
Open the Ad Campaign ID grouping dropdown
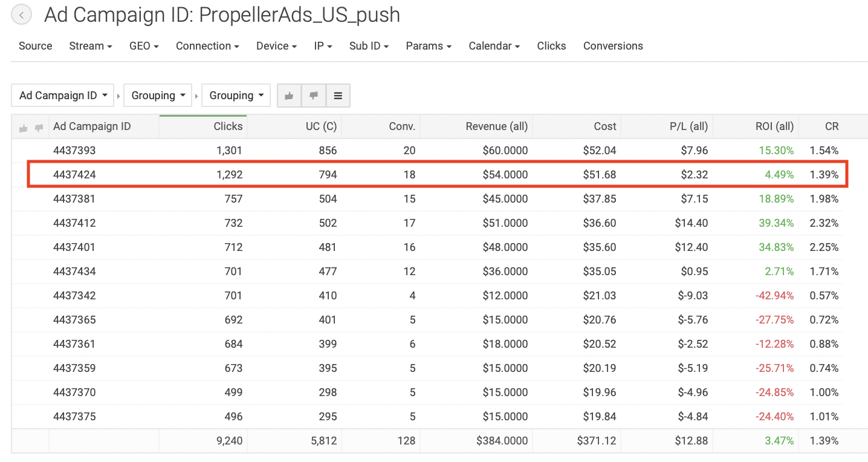tap(63, 96)
